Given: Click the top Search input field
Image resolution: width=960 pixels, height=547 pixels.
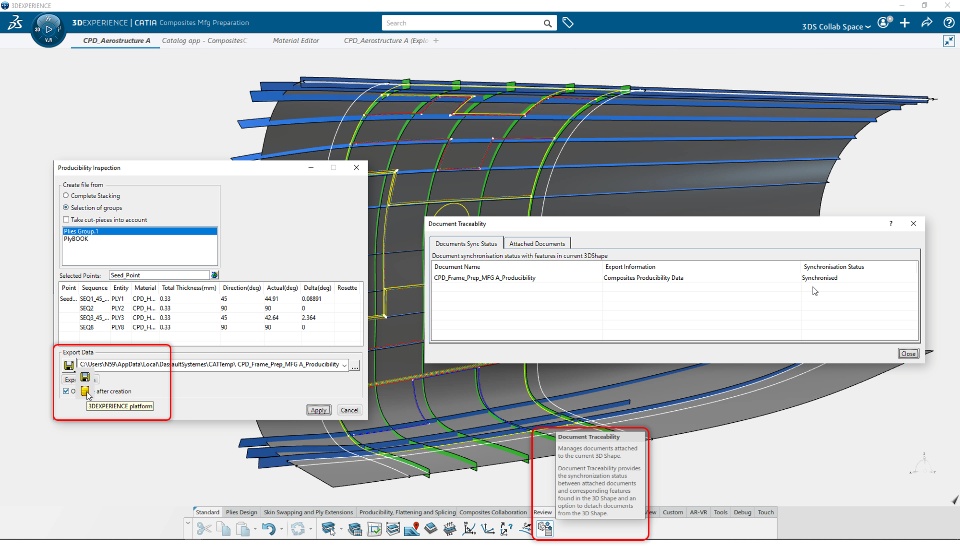Looking at the screenshot, I should click(462, 23).
